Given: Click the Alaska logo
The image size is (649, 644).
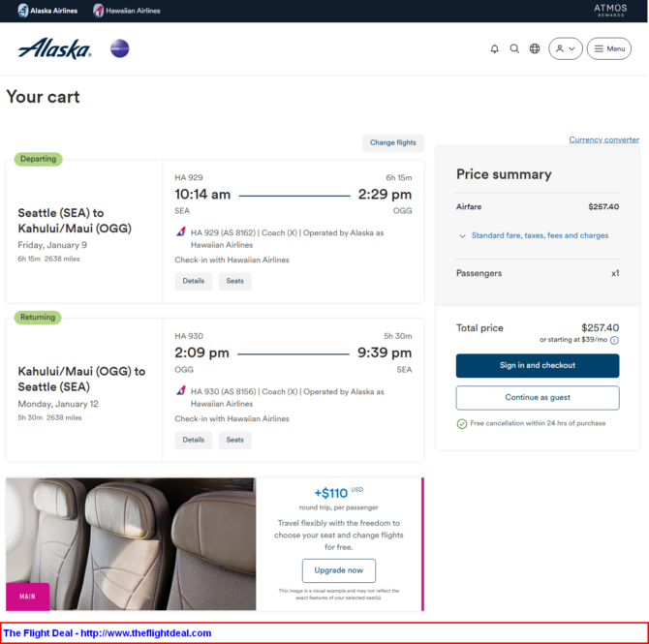Looking at the screenshot, I should (x=54, y=48).
